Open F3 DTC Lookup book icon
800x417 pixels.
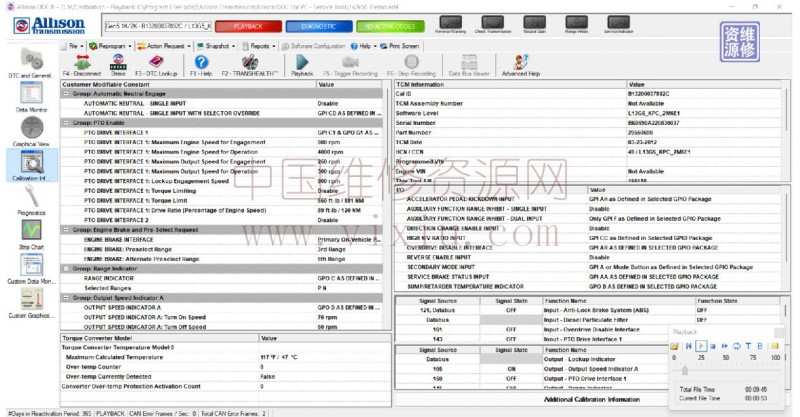tap(156, 62)
